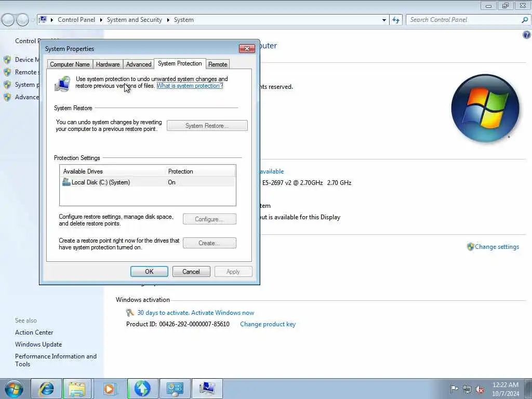This screenshot has height=399, width=532.
Task: Click the activation keys icon
Action: coord(130,312)
